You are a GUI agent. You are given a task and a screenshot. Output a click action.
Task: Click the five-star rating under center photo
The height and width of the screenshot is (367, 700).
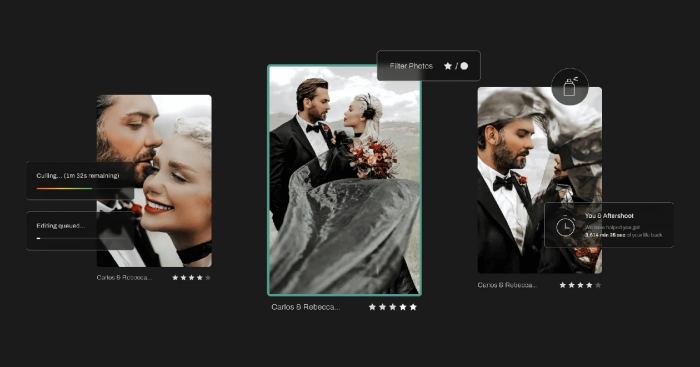click(x=393, y=307)
